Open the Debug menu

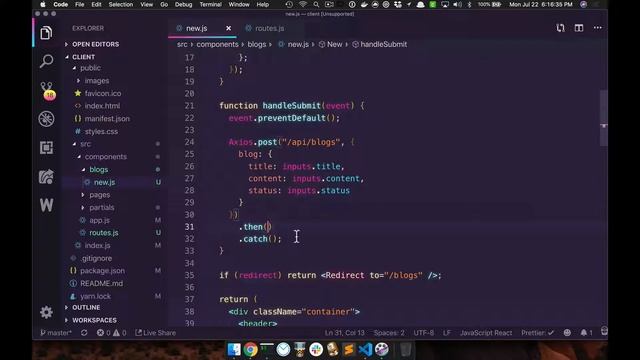[x=183, y=4]
